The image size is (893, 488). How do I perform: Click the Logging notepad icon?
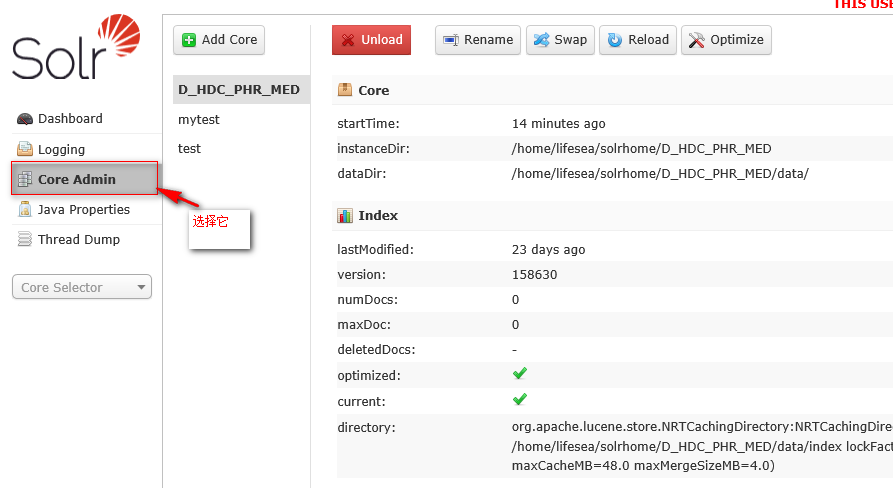(x=24, y=149)
